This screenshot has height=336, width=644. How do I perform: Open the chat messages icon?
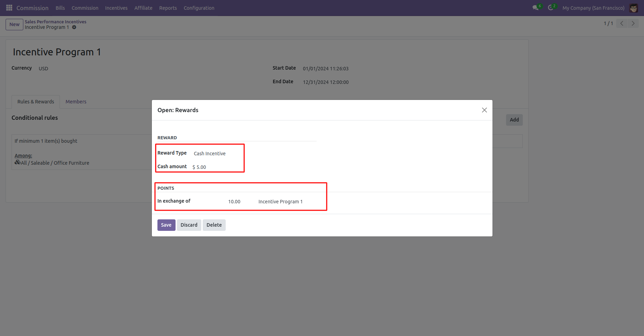[x=536, y=8]
